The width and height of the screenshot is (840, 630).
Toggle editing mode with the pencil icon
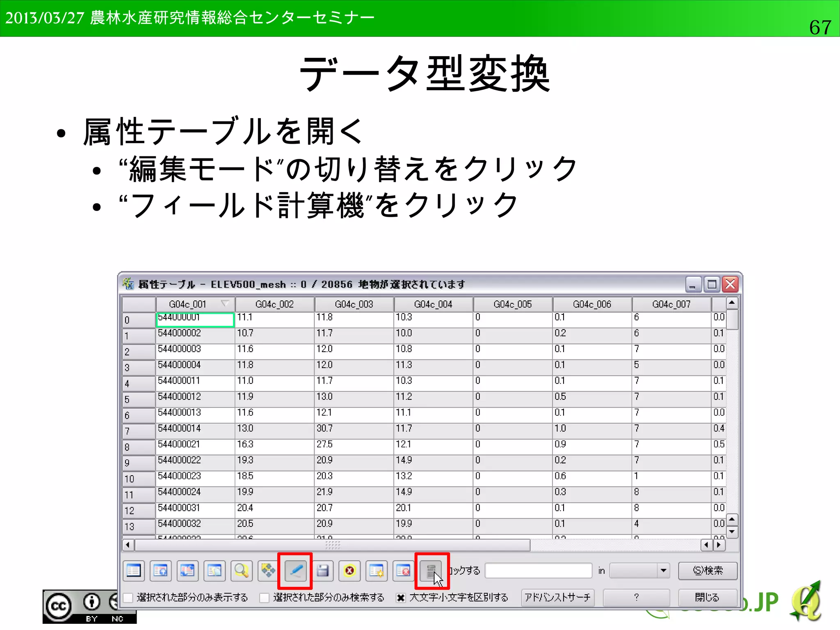point(295,570)
